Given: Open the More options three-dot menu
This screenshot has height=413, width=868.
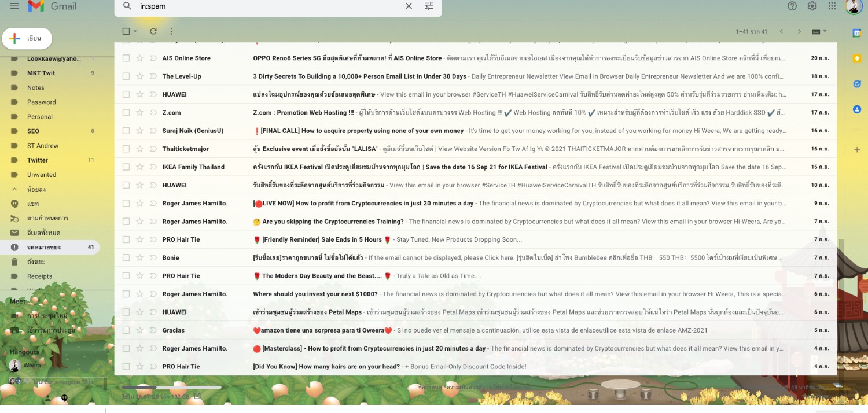Looking at the screenshot, I should coord(171,31).
